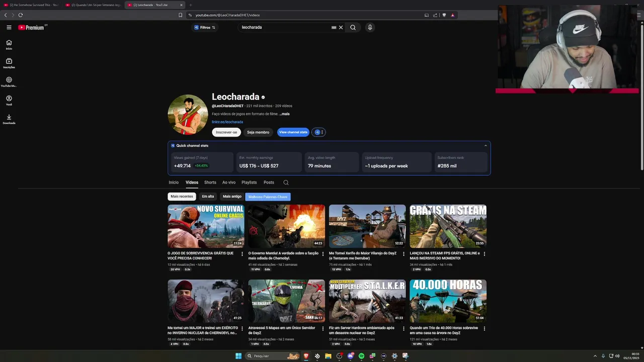Viewport: 644px width, 362px height.
Task: Click Melhores Palavras-Chave chip
Action: (268, 197)
